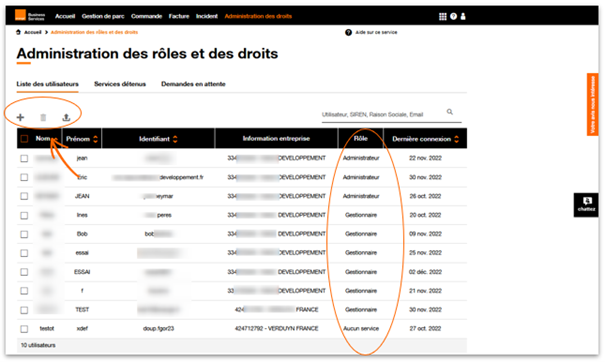Check the box for the testot row
The width and height of the screenshot is (605, 362).
point(24,329)
